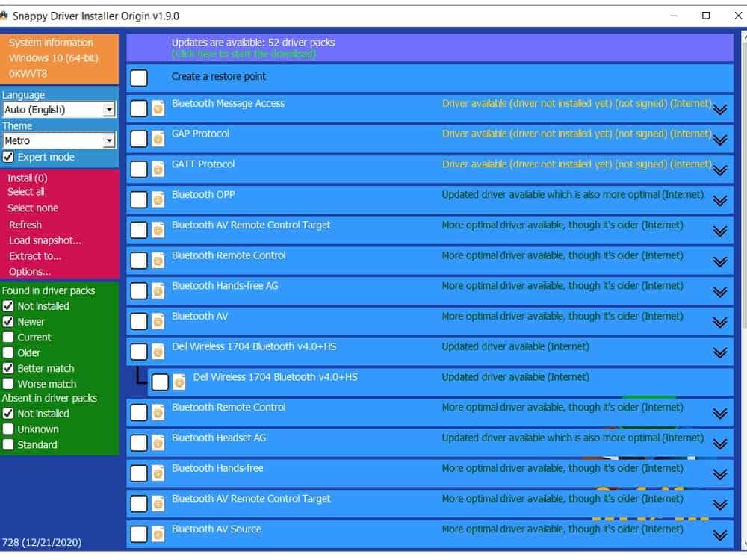Tick the Create a restore point checkbox
Screen dimensions: 747x560
click(139, 78)
